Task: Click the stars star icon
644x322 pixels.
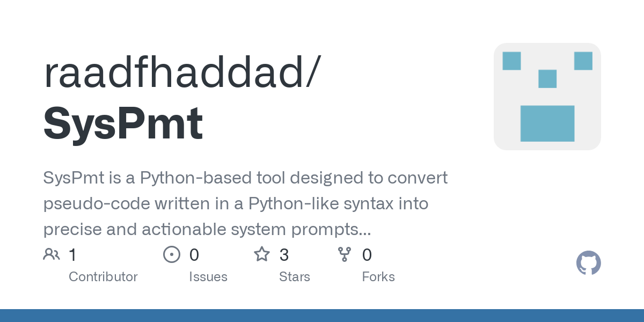Action: point(262,254)
